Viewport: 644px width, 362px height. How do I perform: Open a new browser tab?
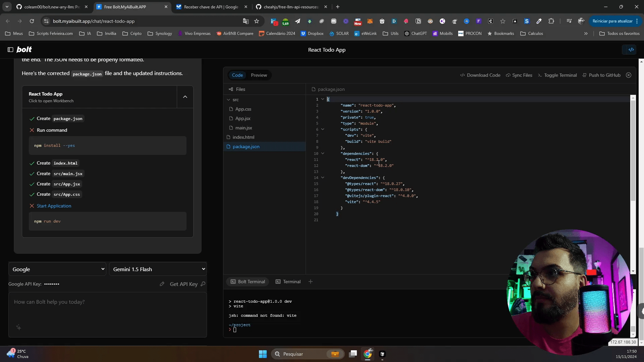[338, 7]
